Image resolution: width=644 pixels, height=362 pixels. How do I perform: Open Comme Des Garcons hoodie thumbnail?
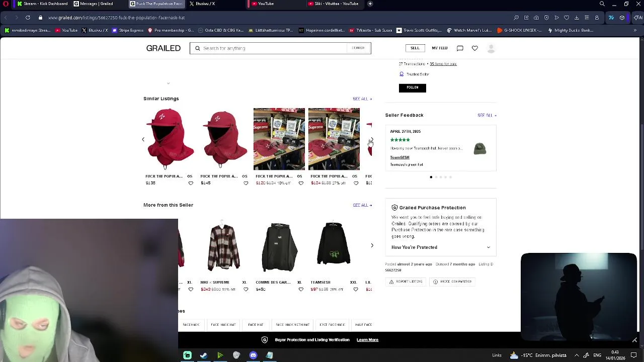coord(279,244)
